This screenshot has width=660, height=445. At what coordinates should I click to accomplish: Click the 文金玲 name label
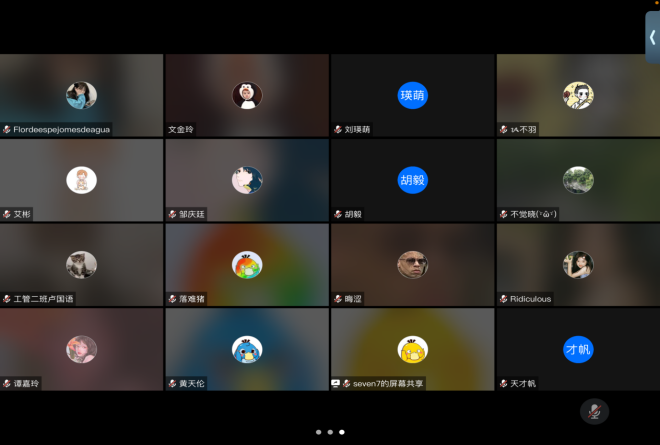[x=182, y=129]
